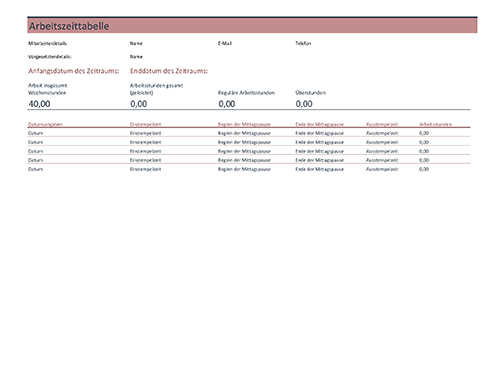Select the Mitarbeiterdetails label cell
The height and width of the screenshot is (382, 498).
coord(48,43)
